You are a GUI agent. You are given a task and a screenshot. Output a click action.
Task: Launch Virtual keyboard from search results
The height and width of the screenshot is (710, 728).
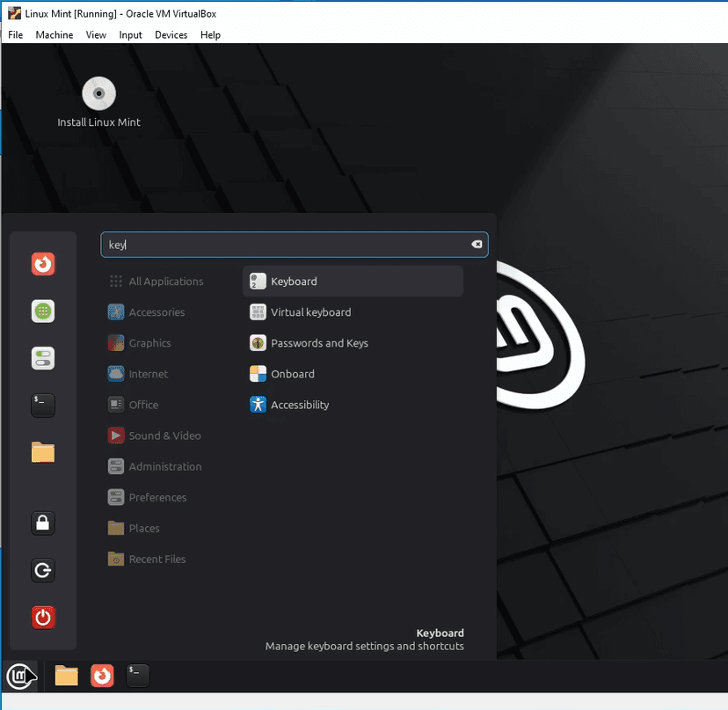click(310, 312)
